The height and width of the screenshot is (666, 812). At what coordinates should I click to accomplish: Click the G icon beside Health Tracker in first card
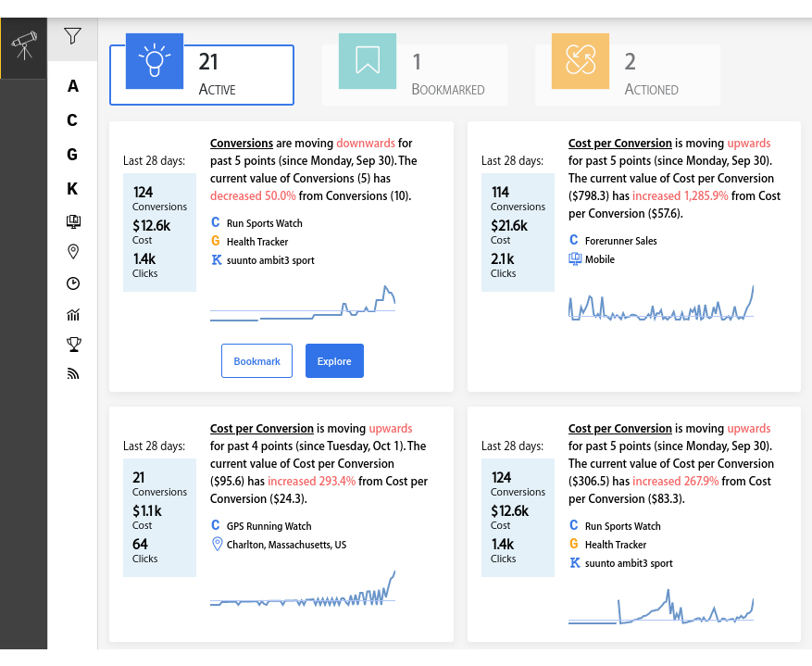[216, 241]
